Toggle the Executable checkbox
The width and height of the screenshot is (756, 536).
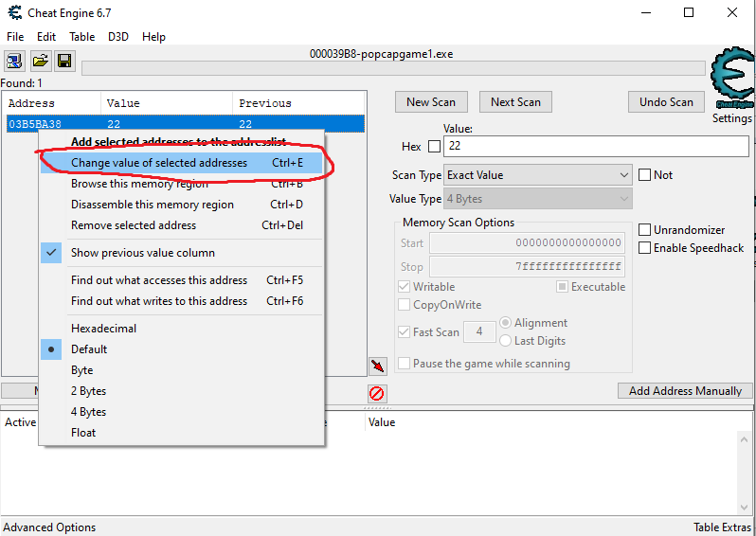click(x=562, y=287)
